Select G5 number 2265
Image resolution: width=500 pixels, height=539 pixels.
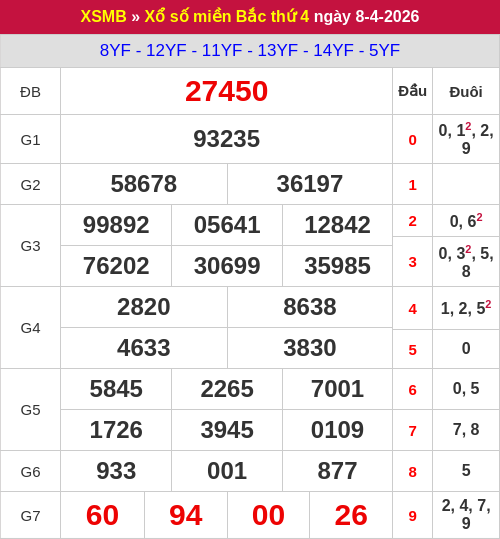pyautogui.click(x=227, y=389)
